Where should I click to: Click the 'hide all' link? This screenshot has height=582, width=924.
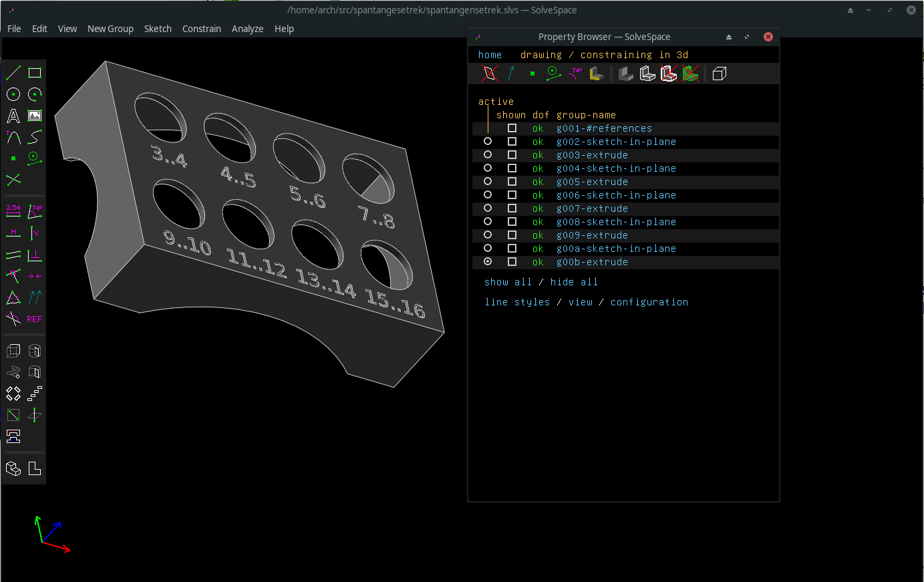575,282
